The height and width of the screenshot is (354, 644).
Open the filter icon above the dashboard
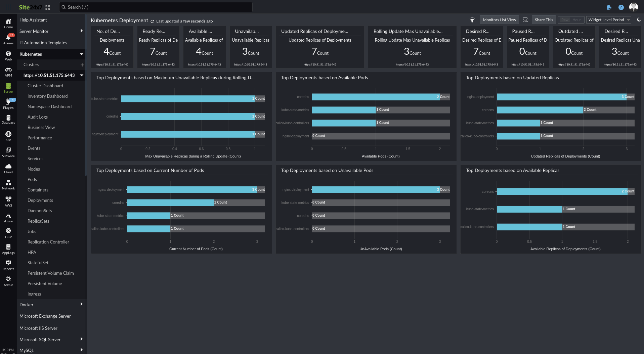coord(472,20)
